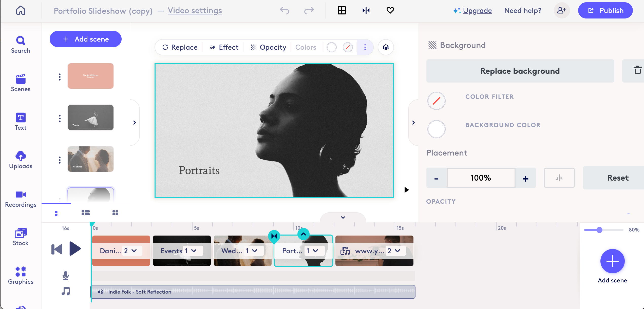Click the flip horizontally placement icon
644x309 pixels.
pyautogui.click(x=559, y=178)
